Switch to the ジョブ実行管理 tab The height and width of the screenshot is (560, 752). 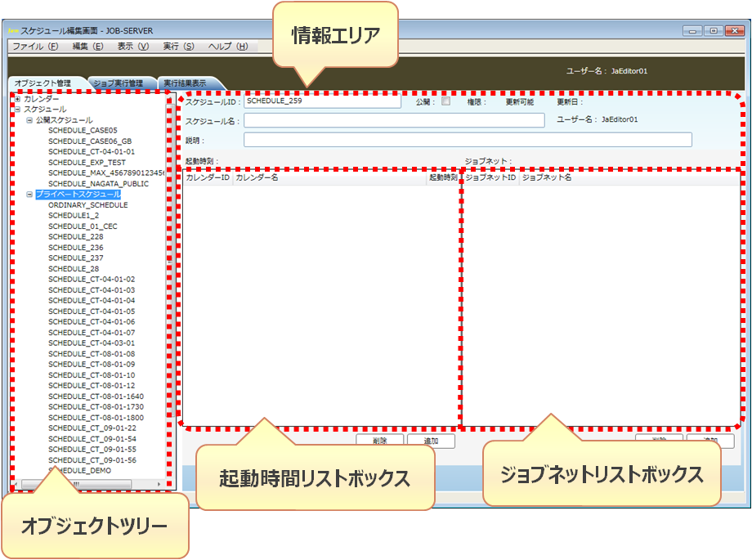(118, 83)
